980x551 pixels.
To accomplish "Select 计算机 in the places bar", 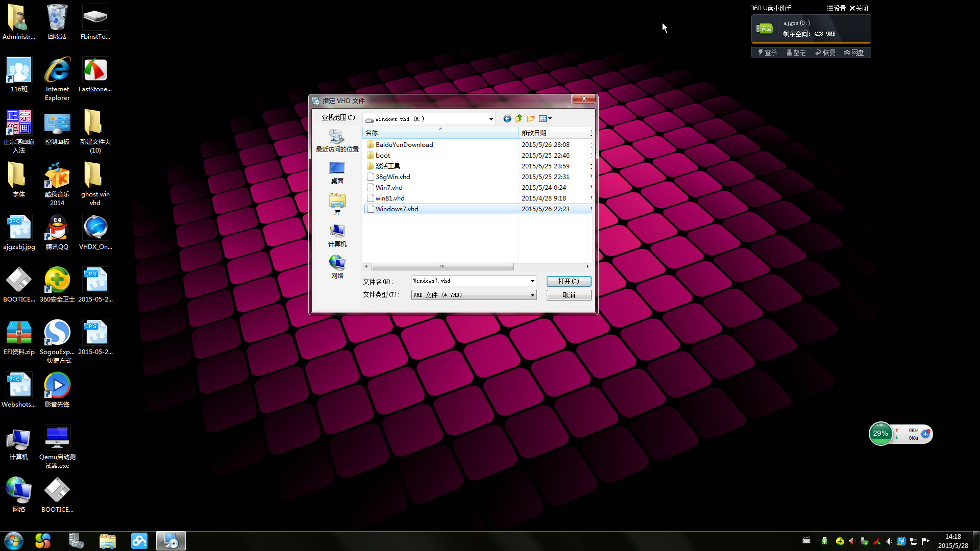I will point(337,236).
